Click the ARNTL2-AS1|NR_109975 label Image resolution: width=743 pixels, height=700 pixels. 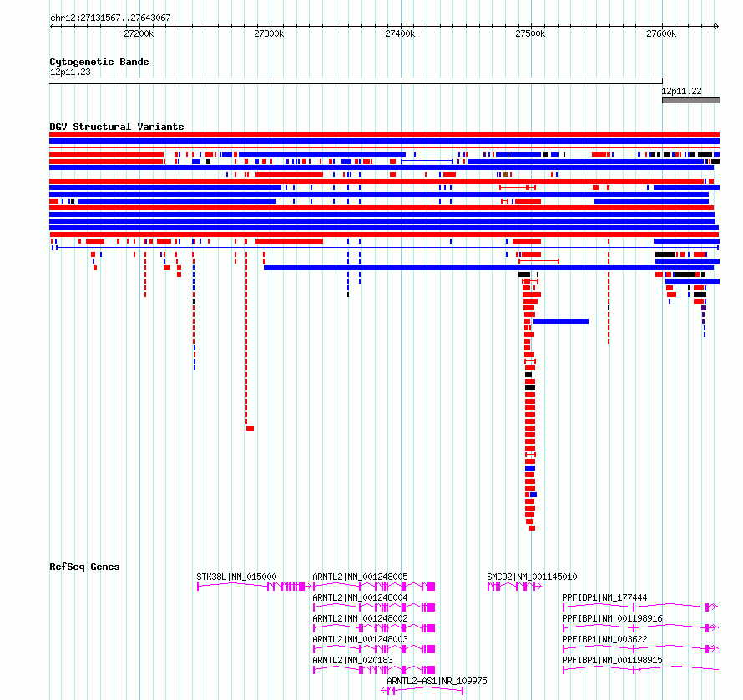(437, 681)
